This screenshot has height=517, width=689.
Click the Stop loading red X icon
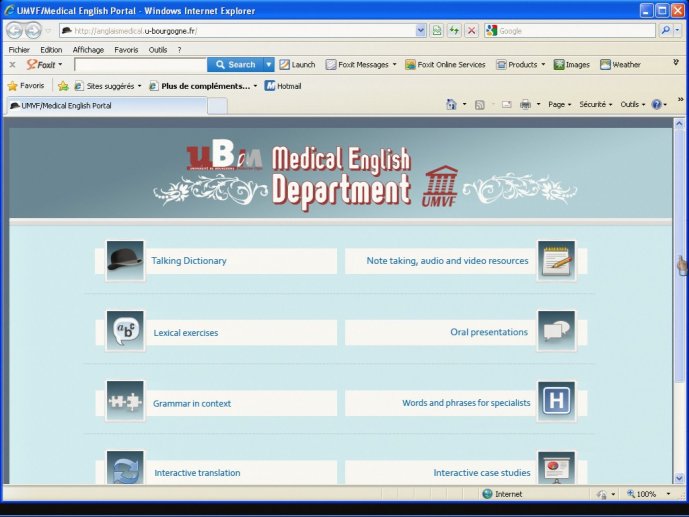tap(471, 31)
